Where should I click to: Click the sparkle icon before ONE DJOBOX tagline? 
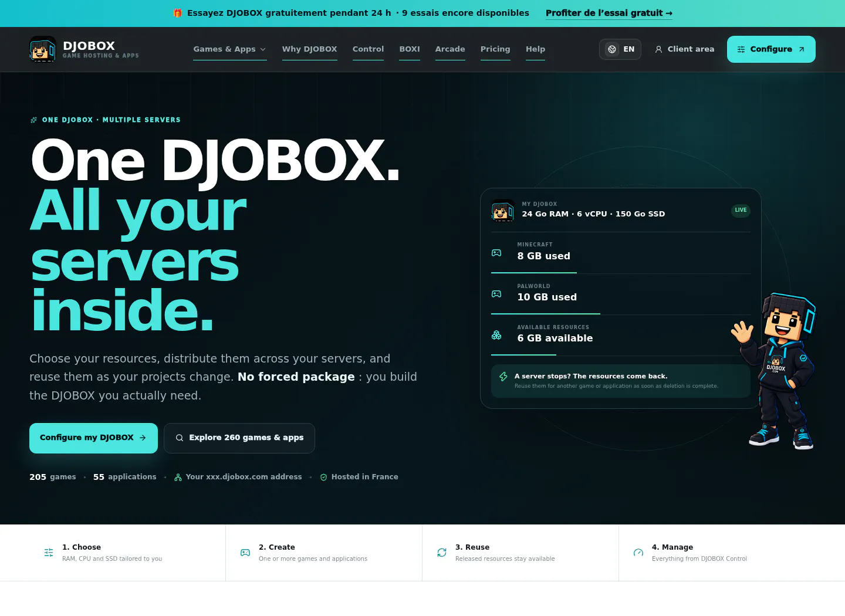[33, 120]
